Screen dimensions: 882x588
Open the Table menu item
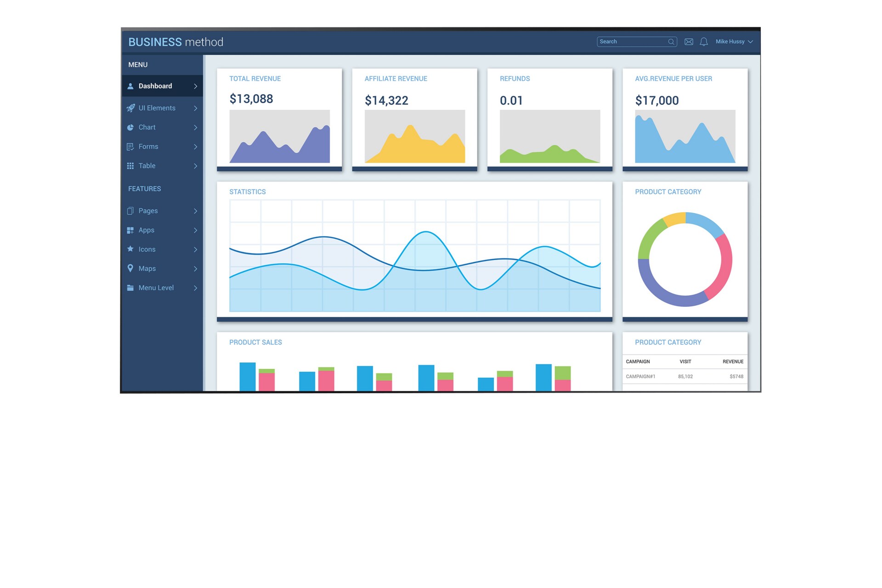pyautogui.click(x=162, y=166)
